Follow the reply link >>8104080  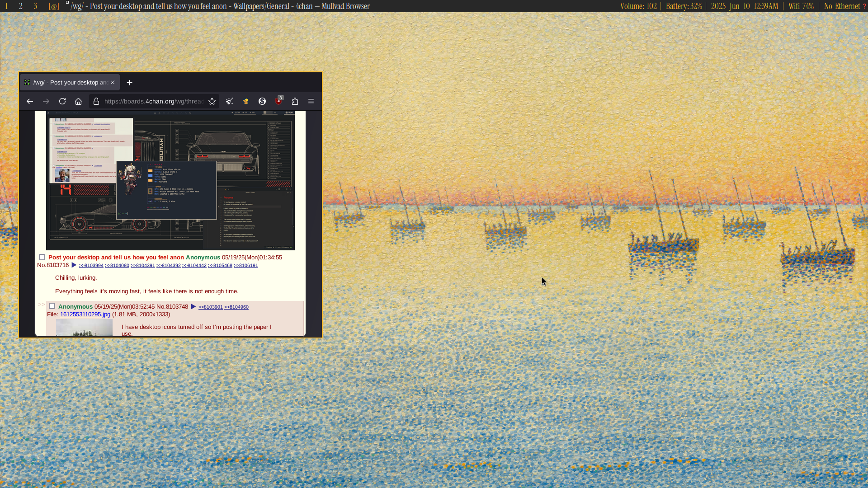[x=117, y=266]
